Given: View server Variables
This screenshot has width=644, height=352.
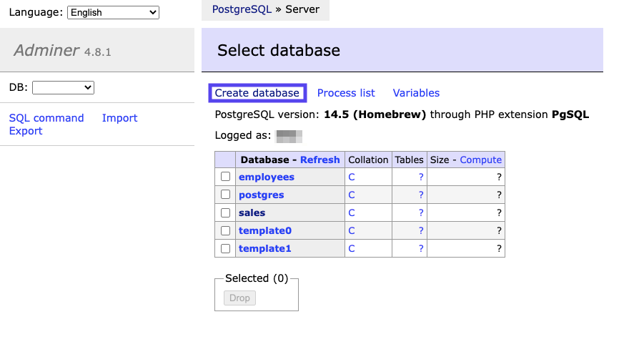Looking at the screenshot, I should pos(416,93).
